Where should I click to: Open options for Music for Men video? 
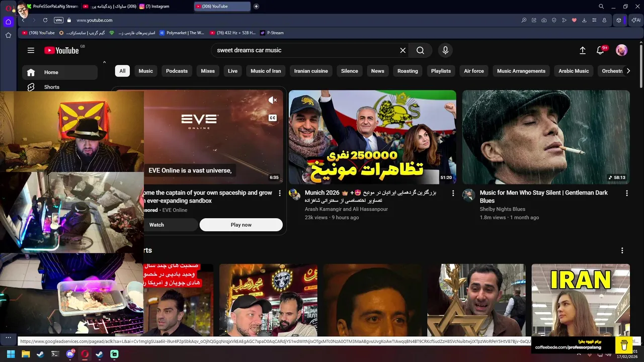(626, 193)
